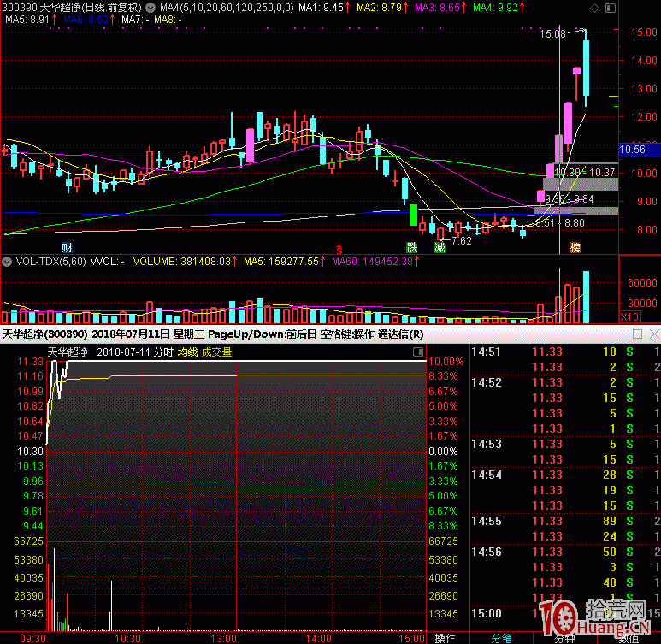Toggle the side panel icon at chart top-right
The height and width of the screenshot is (644, 661).
click(610, 8)
